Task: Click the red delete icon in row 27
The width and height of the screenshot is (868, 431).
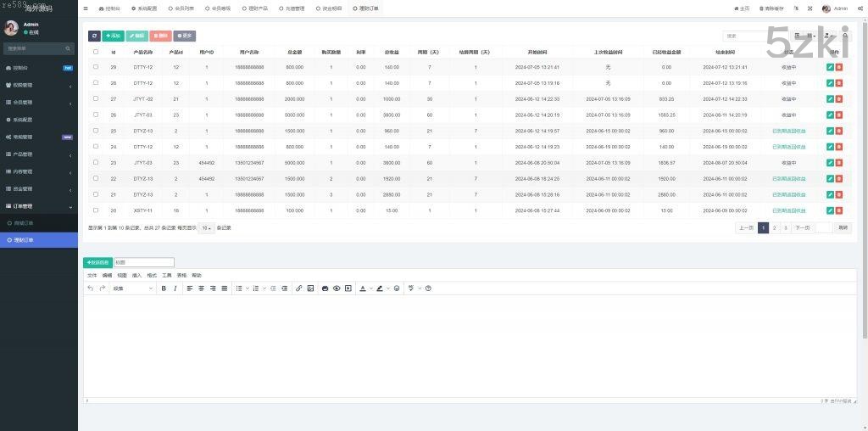Action: (839, 98)
